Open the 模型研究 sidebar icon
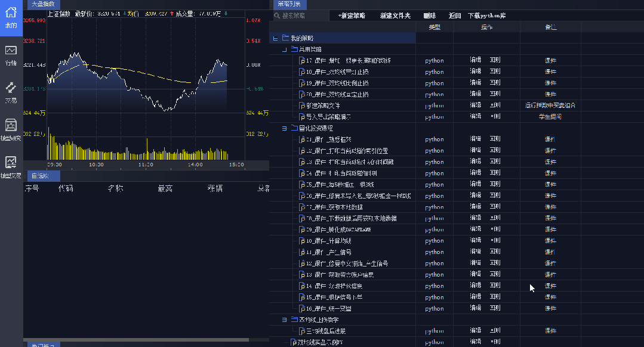 pos(11,129)
